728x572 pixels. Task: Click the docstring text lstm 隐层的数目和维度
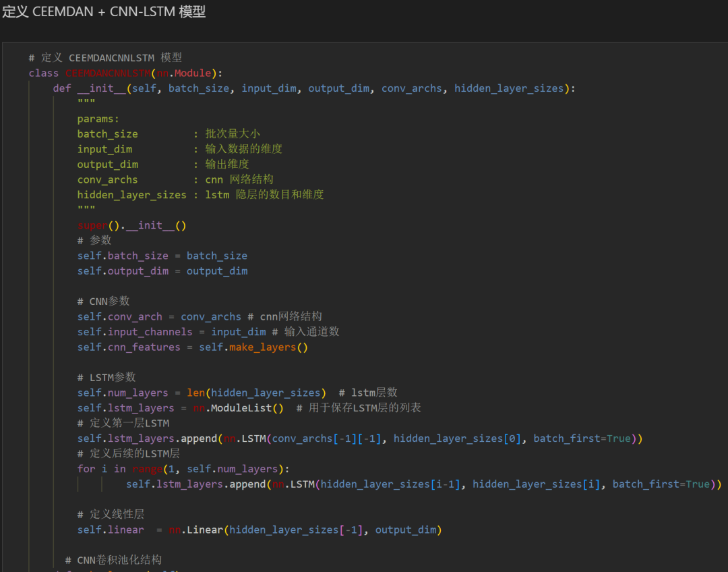click(x=264, y=194)
